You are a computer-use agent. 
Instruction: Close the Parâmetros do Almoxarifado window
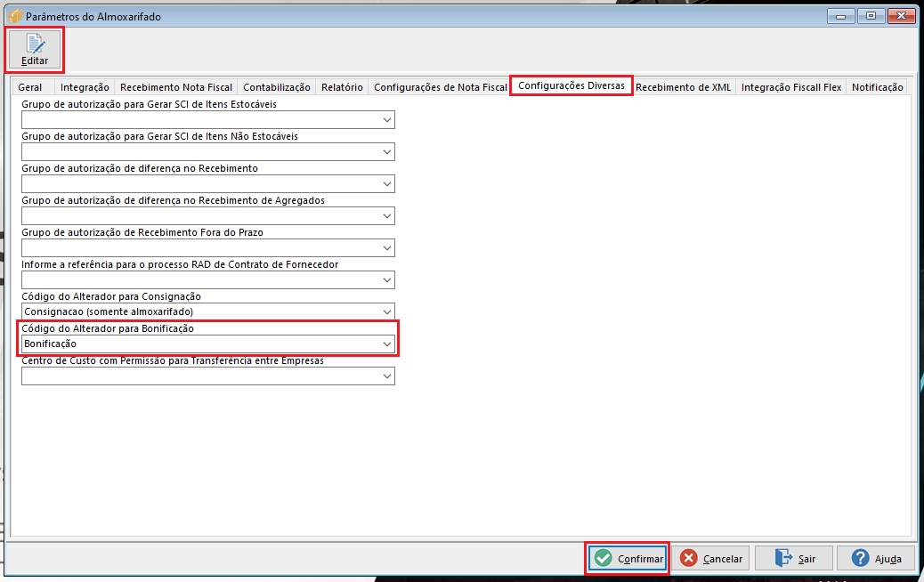point(901,16)
